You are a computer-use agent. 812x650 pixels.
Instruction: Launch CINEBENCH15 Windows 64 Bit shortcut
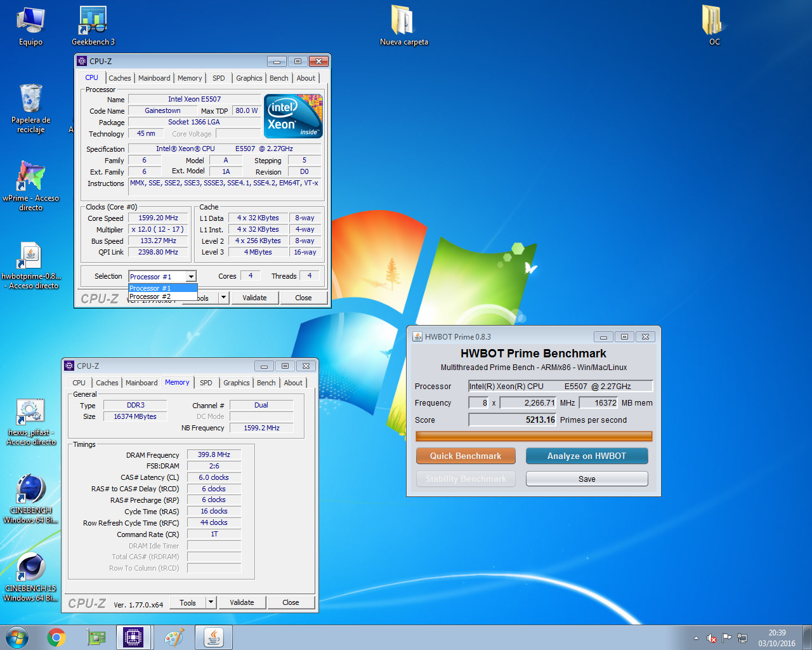pyautogui.click(x=30, y=577)
